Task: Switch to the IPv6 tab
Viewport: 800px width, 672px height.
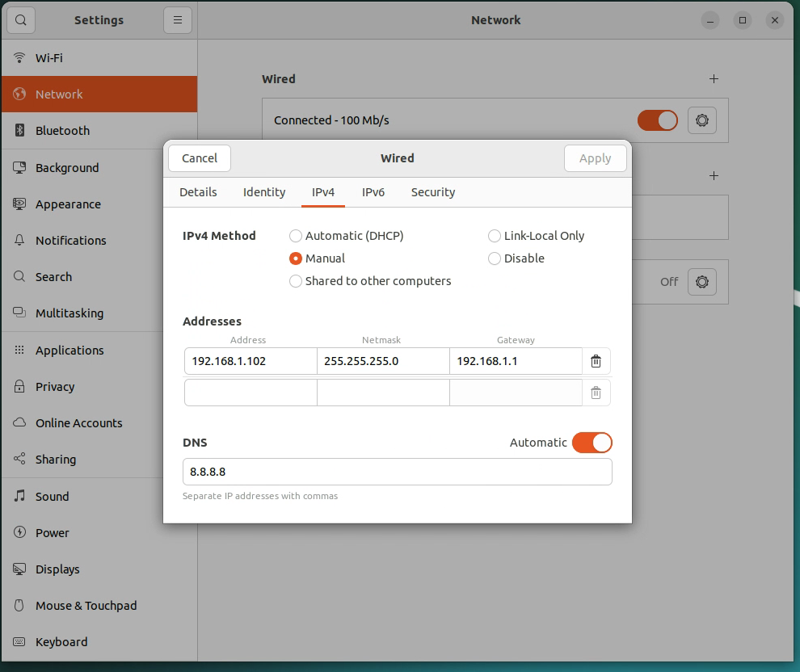Action: point(373,192)
